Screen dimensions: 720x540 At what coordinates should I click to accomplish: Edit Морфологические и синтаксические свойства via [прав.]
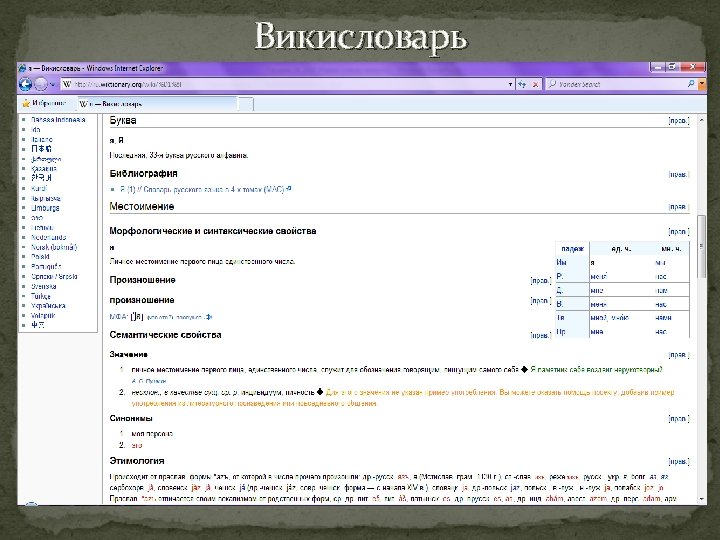coord(679,232)
